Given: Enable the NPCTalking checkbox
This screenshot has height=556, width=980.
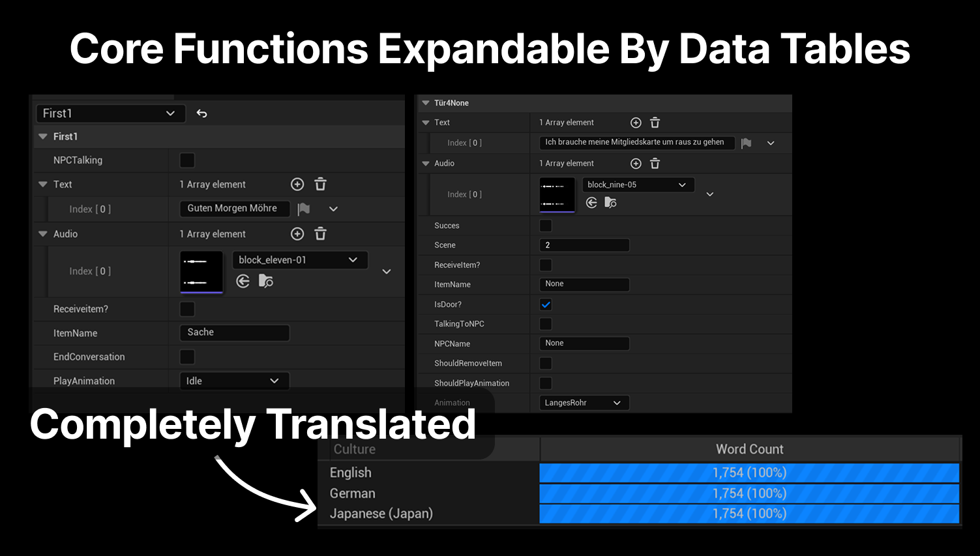Looking at the screenshot, I should tap(187, 160).
